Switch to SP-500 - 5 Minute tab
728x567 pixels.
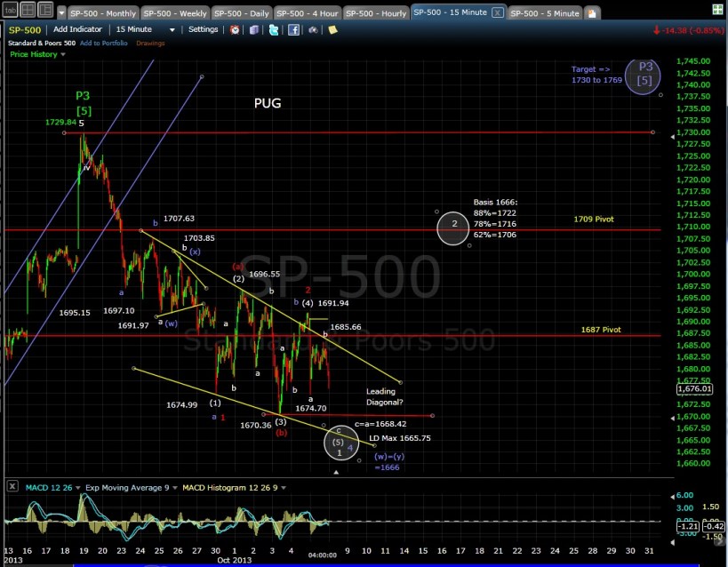pyautogui.click(x=545, y=13)
